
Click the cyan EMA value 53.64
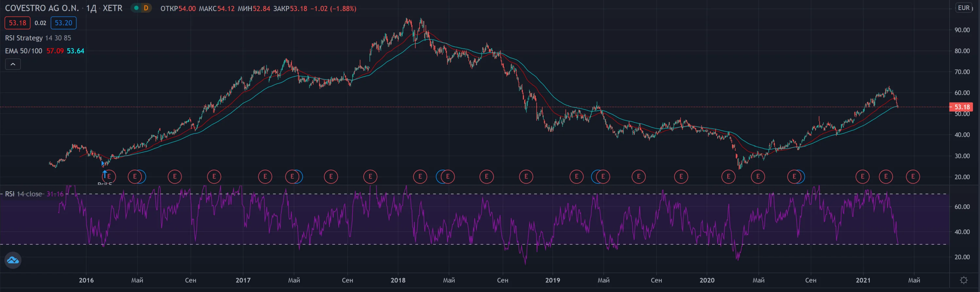coord(76,51)
